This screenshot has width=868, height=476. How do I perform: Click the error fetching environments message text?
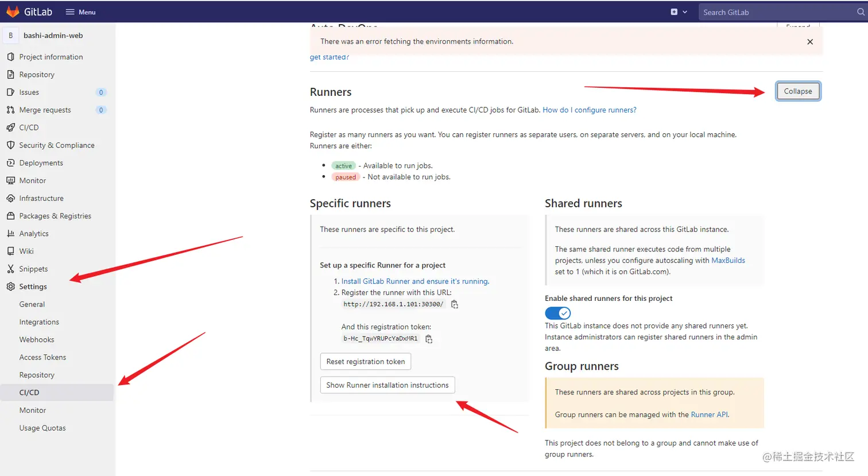(417, 41)
